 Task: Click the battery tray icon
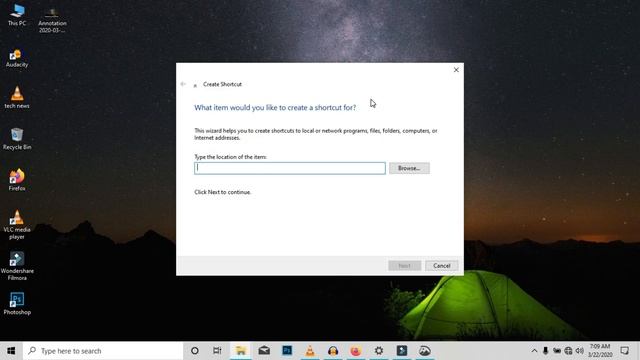click(557, 351)
